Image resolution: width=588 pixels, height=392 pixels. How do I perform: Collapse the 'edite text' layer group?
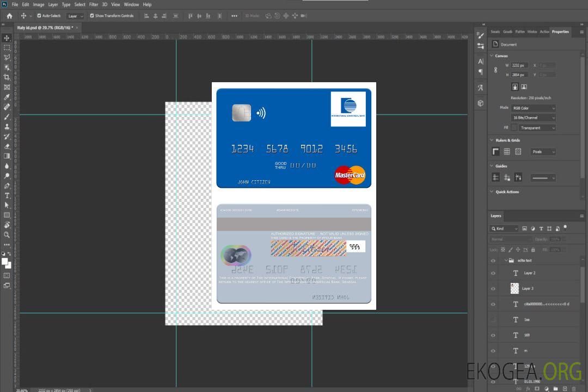click(506, 260)
